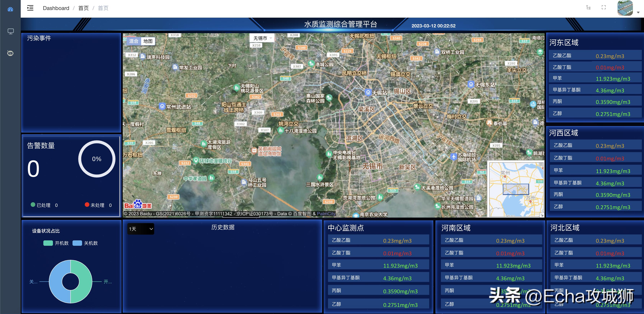Click the 无锡站 station marker on map
The width and height of the screenshot is (644, 314).
point(368,92)
